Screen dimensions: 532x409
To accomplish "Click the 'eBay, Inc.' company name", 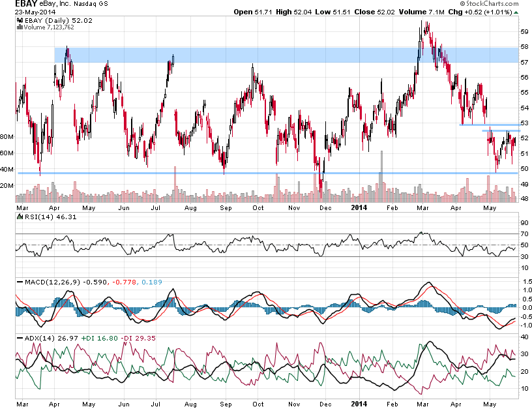I will (x=55, y=4).
